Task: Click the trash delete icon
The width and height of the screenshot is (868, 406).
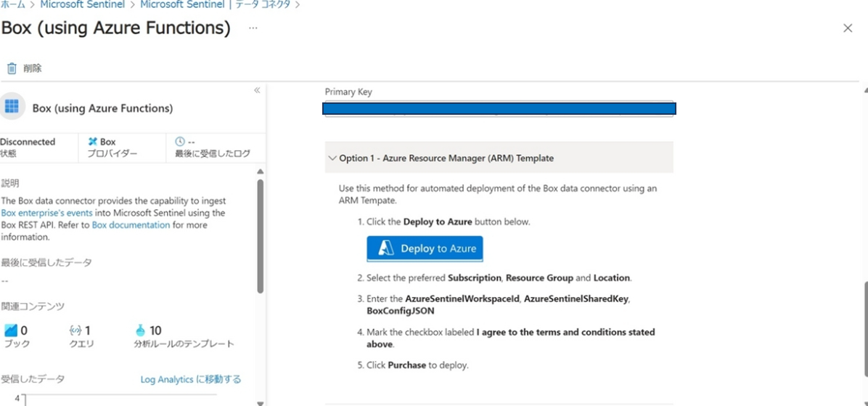Action: tap(11, 68)
